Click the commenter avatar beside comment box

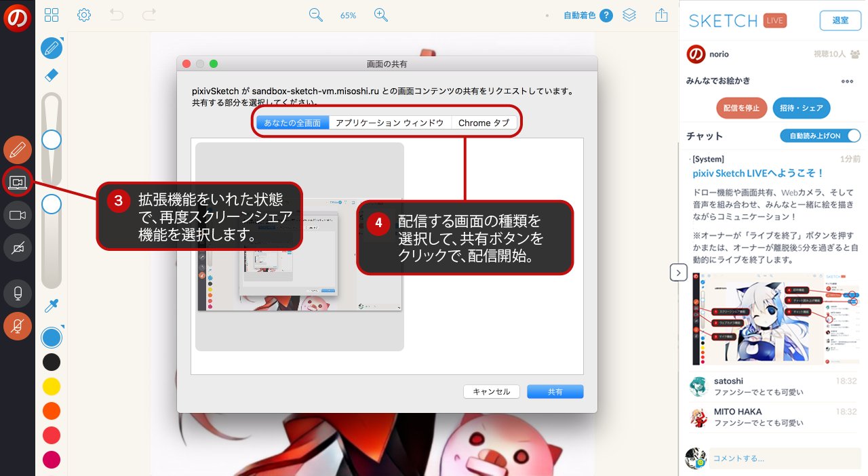[x=696, y=458]
